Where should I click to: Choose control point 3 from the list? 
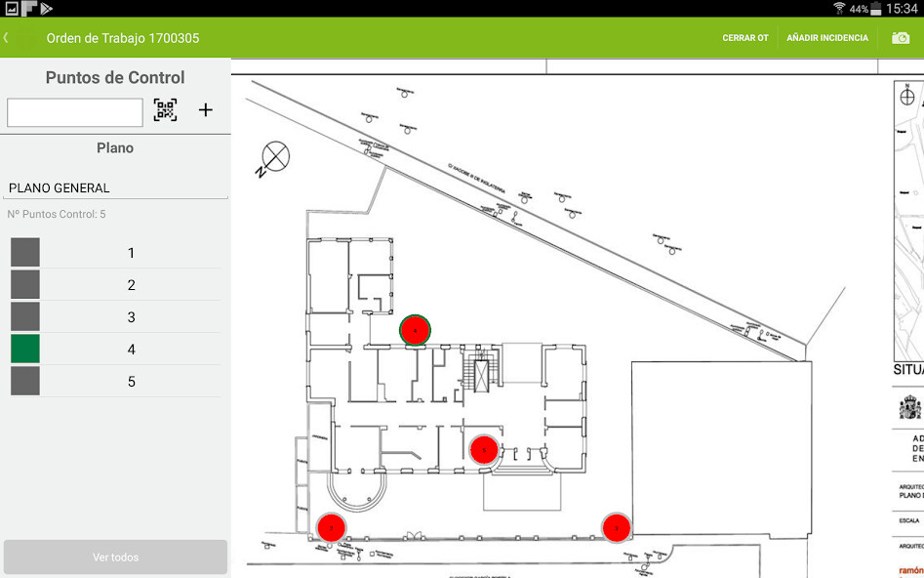(131, 317)
